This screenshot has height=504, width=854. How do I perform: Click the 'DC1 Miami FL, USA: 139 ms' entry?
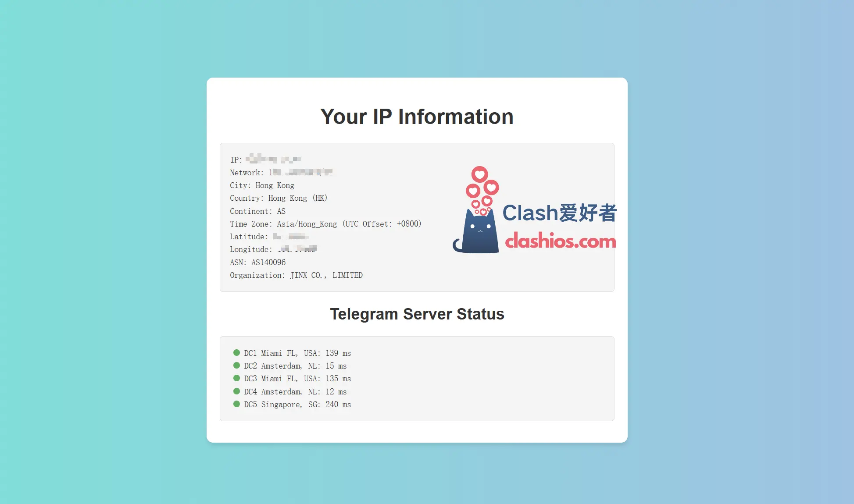(297, 353)
